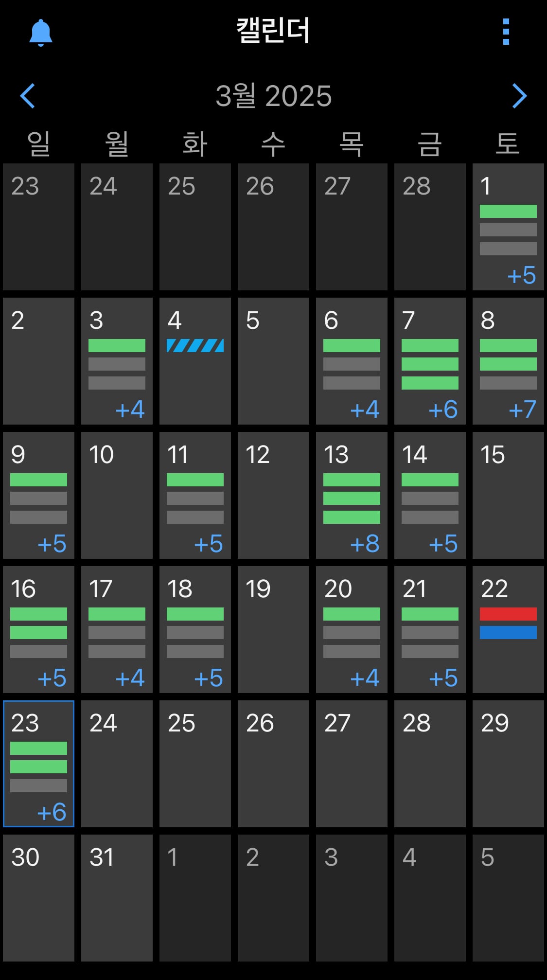Choose March 31 day cell

pyautogui.click(x=117, y=898)
